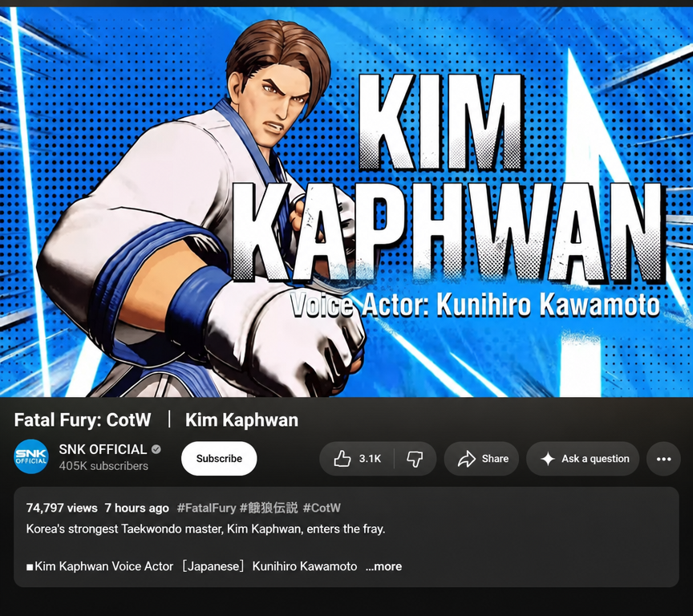Like the video with thumbs up 3.1K
The height and width of the screenshot is (616, 693).
(357, 459)
